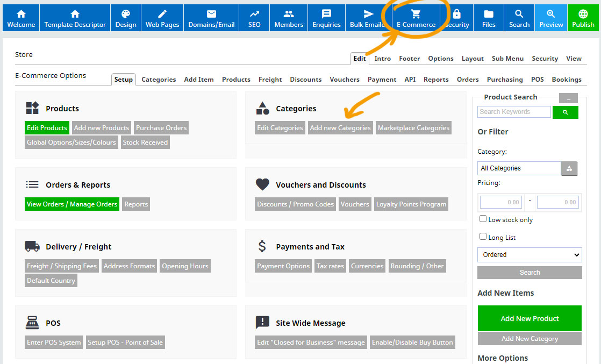The image size is (601, 364).
Task: Open the Layout tab
Action: 473,59
